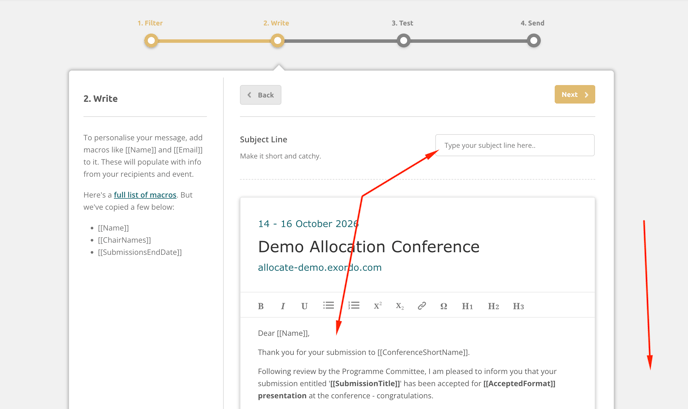The image size is (688, 409).
Task: Toggle bold formatting in editor toolbar
Action: tap(261, 306)
